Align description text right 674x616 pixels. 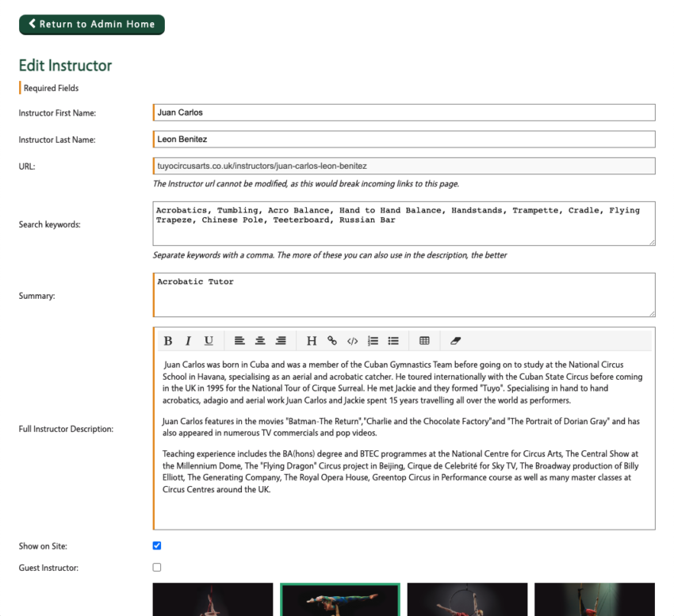281,341
